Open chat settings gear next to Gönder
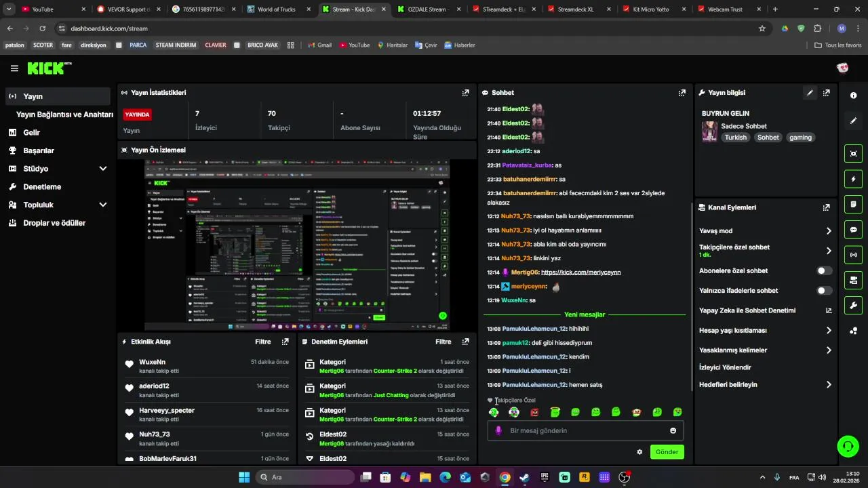 pos(639,452)
